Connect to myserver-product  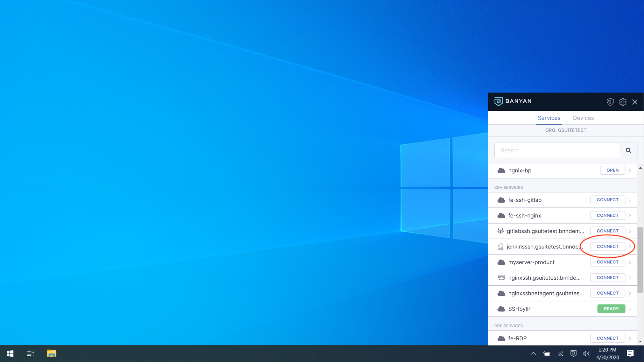[607, 262]
